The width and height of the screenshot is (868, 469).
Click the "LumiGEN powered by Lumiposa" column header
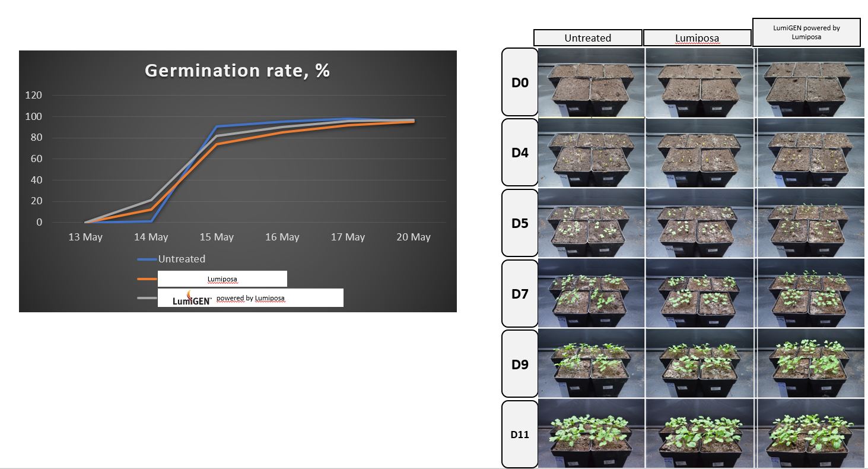806,32
